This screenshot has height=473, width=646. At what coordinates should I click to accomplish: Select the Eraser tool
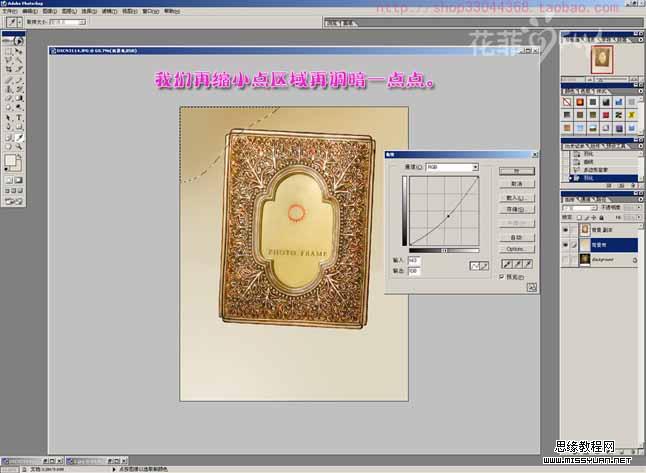click(8, 98)
